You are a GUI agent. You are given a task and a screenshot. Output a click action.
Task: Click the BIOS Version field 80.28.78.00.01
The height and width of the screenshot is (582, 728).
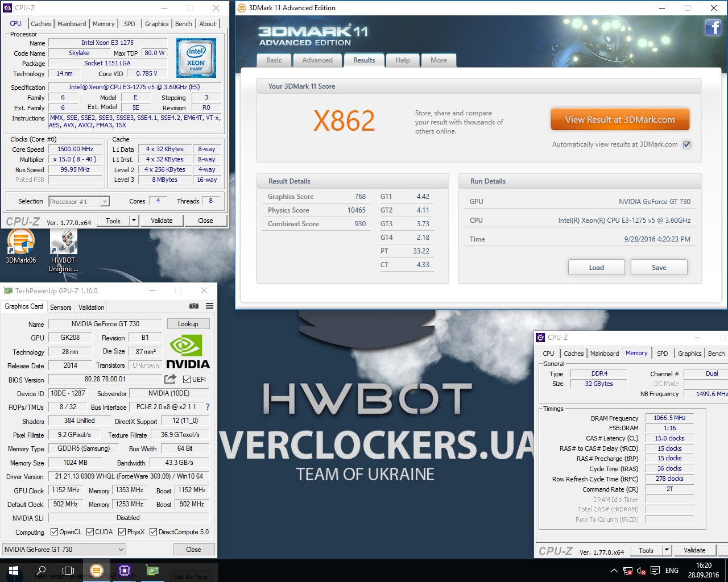[105, 379]
